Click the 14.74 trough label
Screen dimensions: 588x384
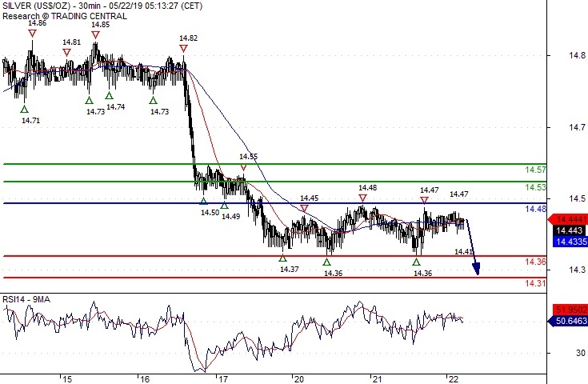coord(115,107)
